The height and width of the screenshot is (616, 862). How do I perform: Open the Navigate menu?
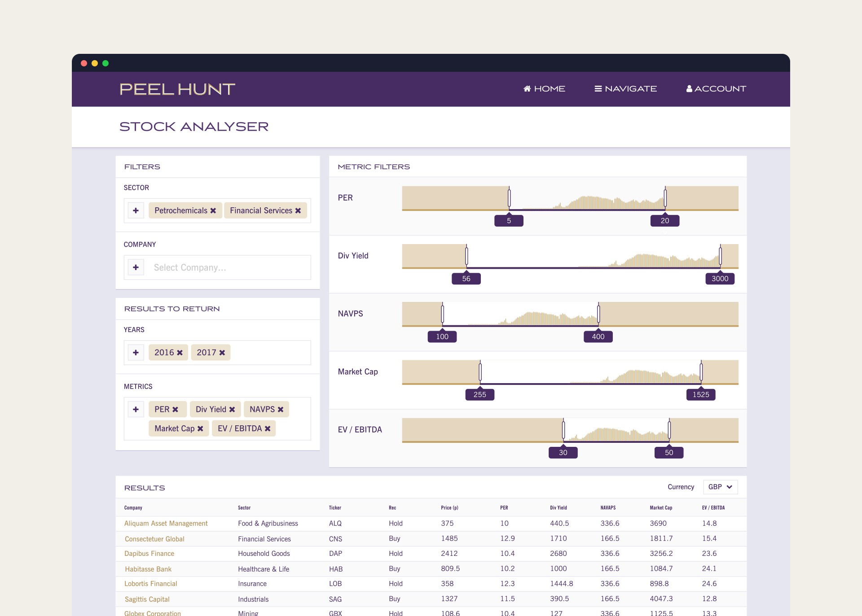[x=625, y=89]
